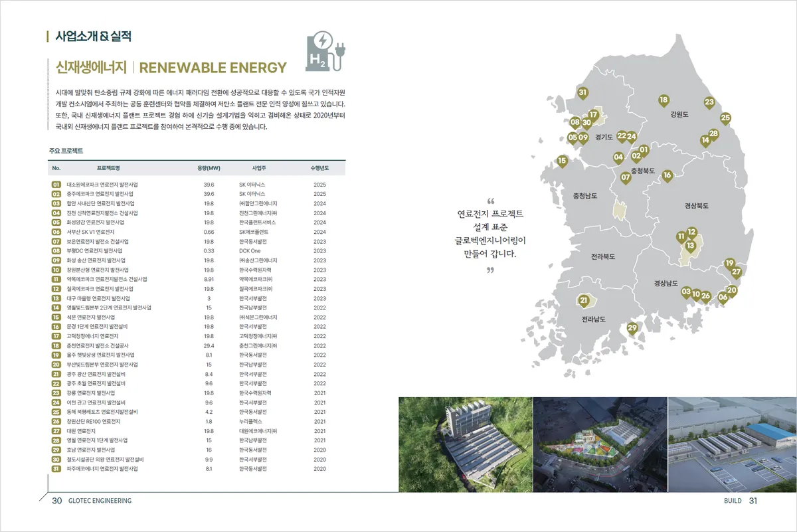Select map pin 23 in northeast 강원도
Image resolution: width=797 pixels, height=532 pixels.
click(709, 104)
